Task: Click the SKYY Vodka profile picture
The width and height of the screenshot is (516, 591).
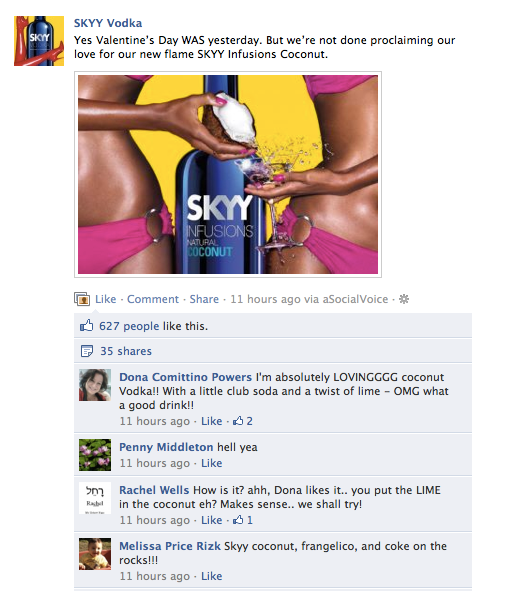Action: [39, 41]
